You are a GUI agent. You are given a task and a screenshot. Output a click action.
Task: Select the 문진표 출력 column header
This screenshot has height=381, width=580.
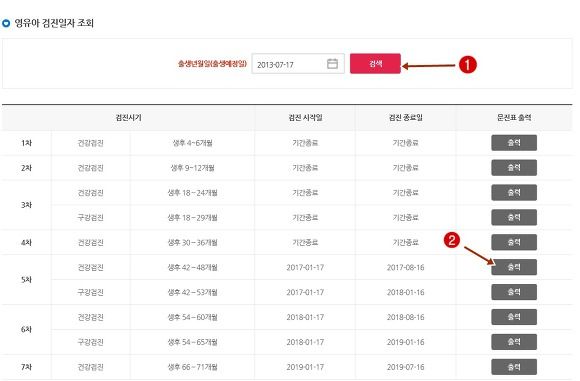point(514,118)
